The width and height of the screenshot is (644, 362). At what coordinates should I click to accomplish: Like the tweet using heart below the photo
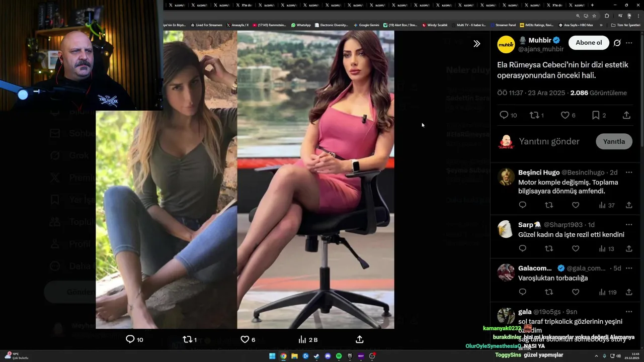click(245, 339)
